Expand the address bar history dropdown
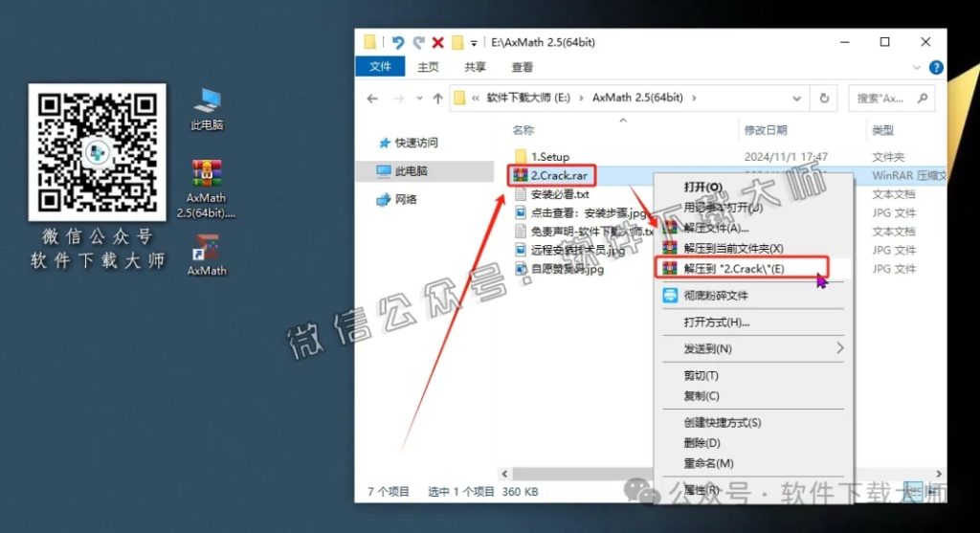Screen dimensions: 980x533 [796, 99]
